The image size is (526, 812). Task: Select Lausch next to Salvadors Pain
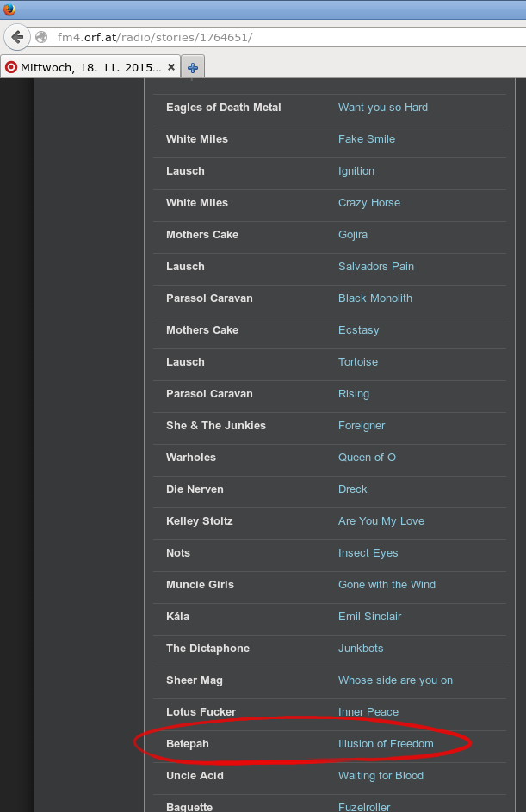click(x=185, y=266)
